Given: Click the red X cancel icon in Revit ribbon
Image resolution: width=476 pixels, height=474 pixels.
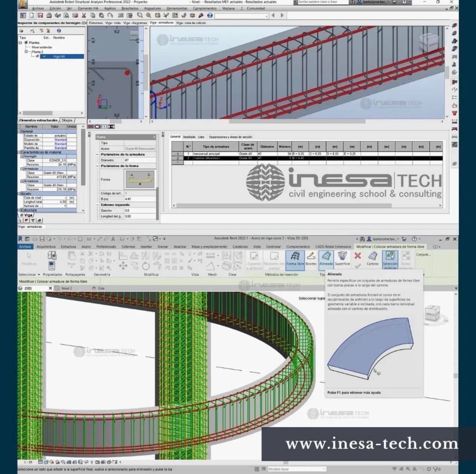Looking at the screenshot, I should (x=358, y=255).
